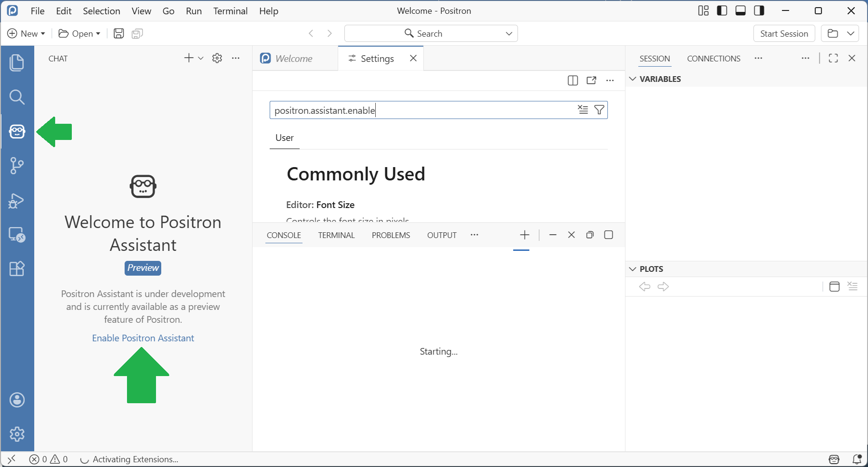Click the Clear Settings Search Input icon

[x=583, y=110]
